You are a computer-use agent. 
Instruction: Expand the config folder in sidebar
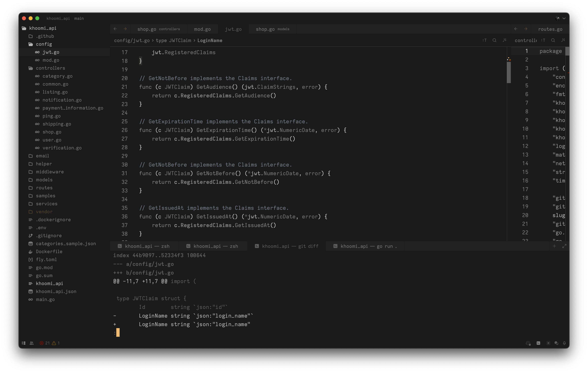(x=43, y=44)
